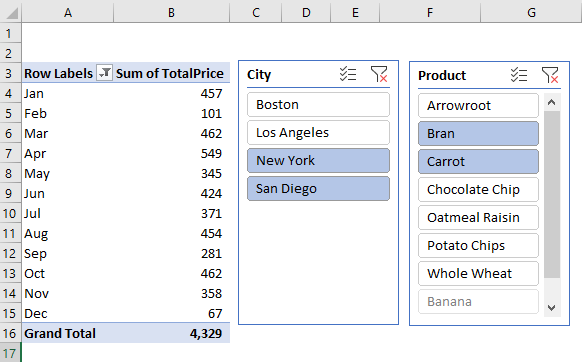Select Oatmeal Raisin in Product slicer
The height and width of the screenshot is (362, 582).
point(478,217)
